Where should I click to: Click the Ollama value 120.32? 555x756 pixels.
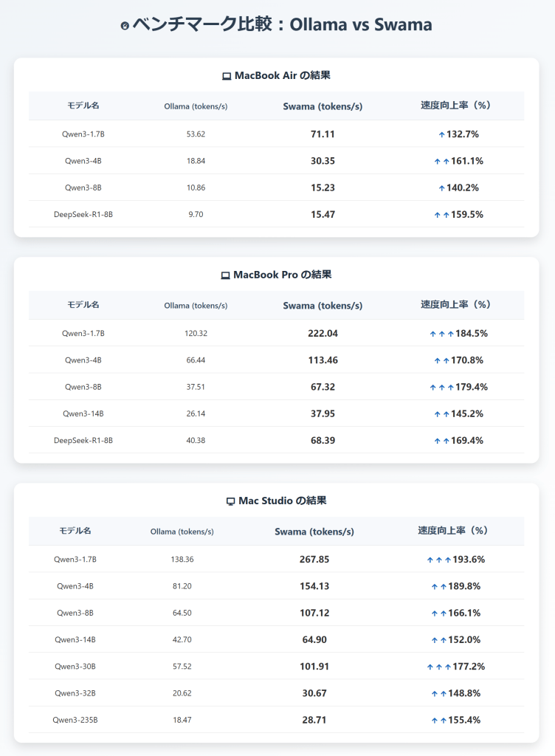click(196, 334)
